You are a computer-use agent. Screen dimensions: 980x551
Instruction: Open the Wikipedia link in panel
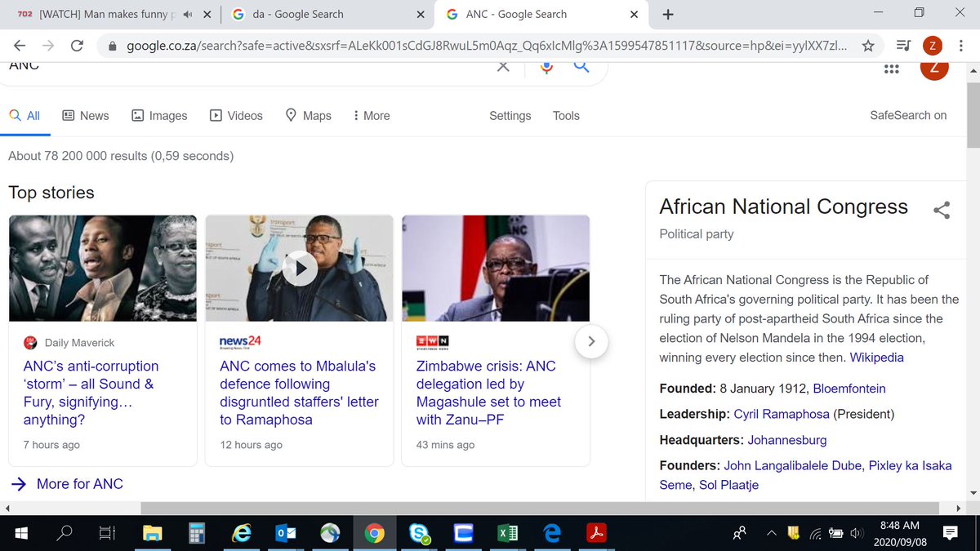pos(877,358)
